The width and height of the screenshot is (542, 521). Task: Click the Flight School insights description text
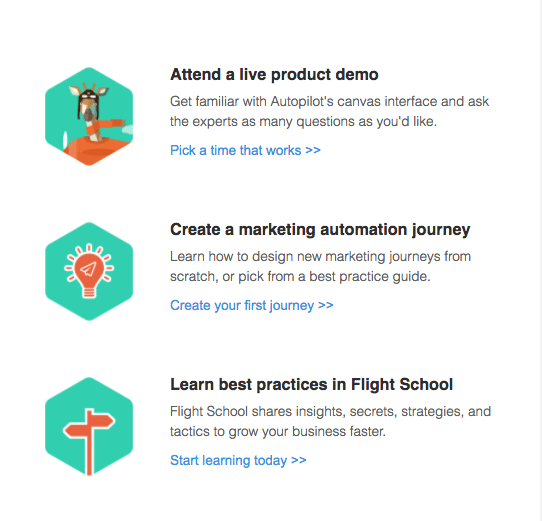click(330, 421)
